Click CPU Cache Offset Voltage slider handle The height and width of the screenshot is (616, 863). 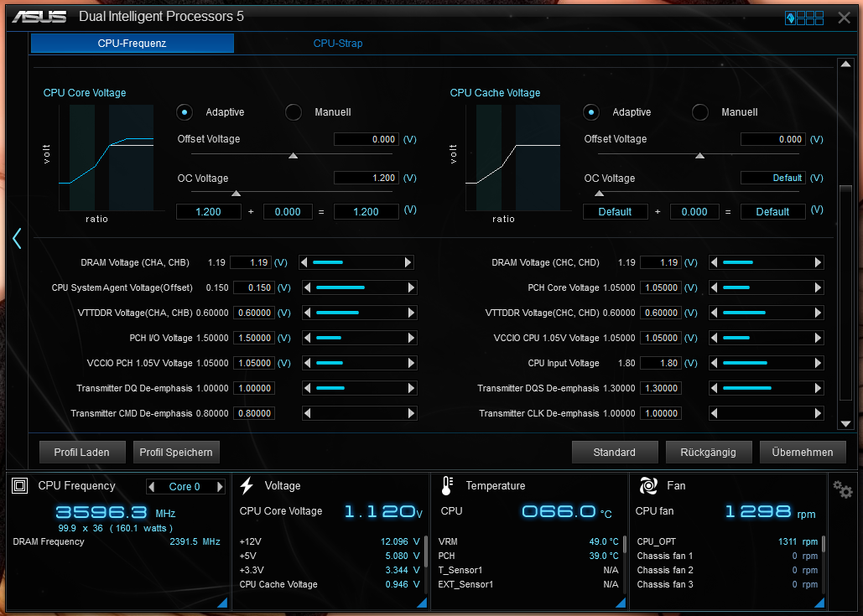click(x=699, y=156)
